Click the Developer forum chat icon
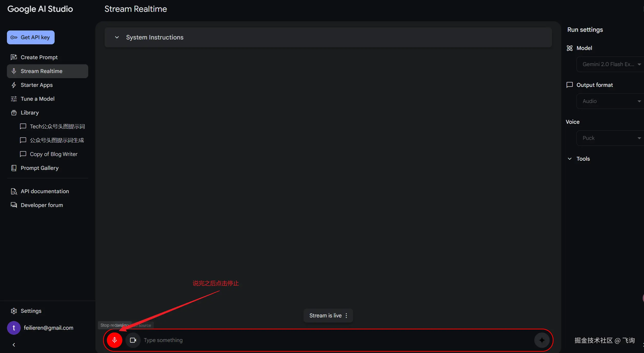 [x=14, y=205]
